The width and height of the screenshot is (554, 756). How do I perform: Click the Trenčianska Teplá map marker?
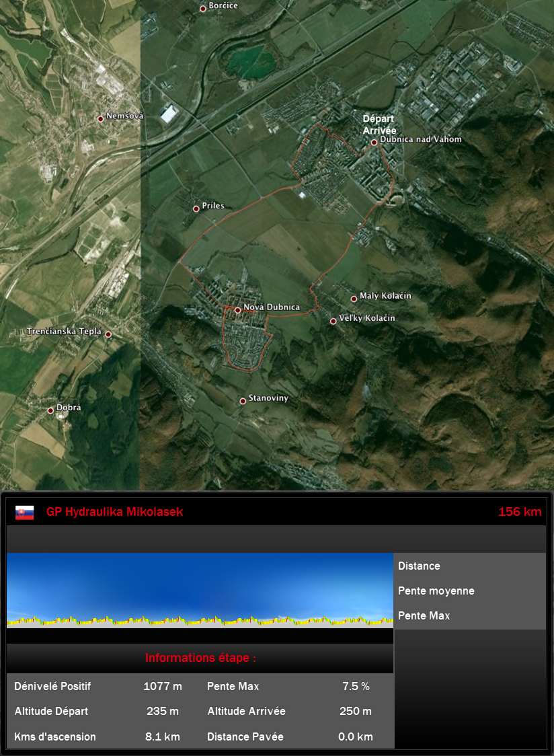click(108, 334)
